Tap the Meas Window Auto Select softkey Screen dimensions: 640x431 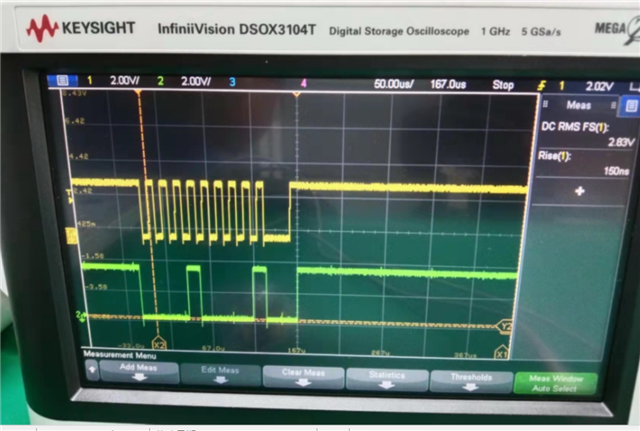(x=555, y=384)
